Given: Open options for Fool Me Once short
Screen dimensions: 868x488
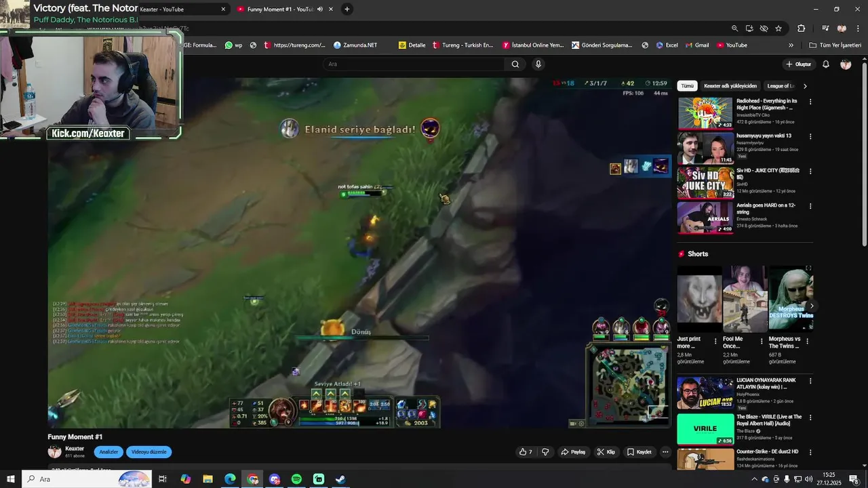Looking at the screenshot, I should [x=762, y=342].
